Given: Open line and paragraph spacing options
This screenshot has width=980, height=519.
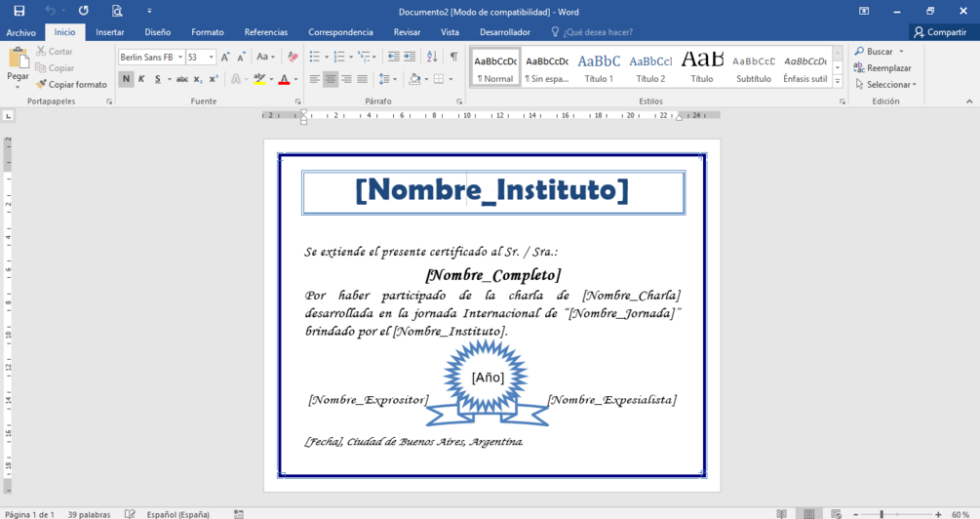Looking at the screenshot, I should [x=387, y=79].
